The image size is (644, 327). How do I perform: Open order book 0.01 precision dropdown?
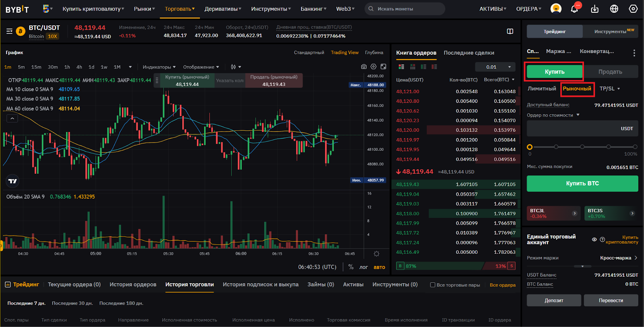pos(495,67)
